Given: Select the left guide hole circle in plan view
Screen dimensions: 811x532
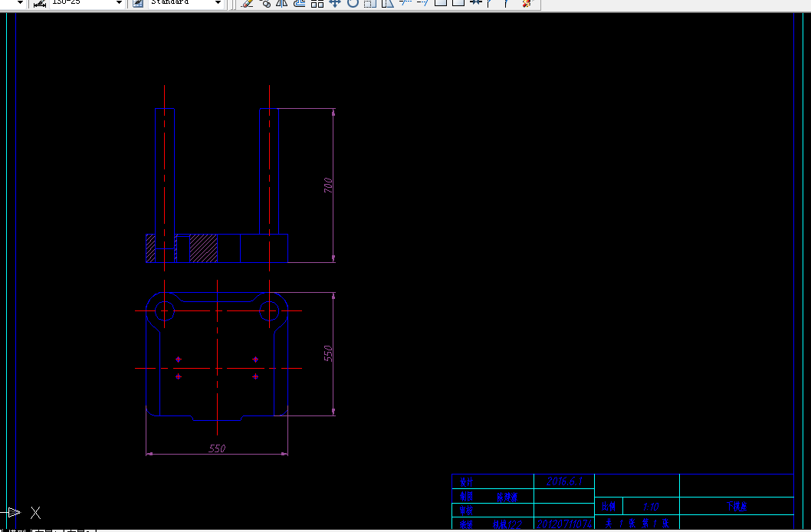Looking at the screenshot, I should [x=165, y=311].
